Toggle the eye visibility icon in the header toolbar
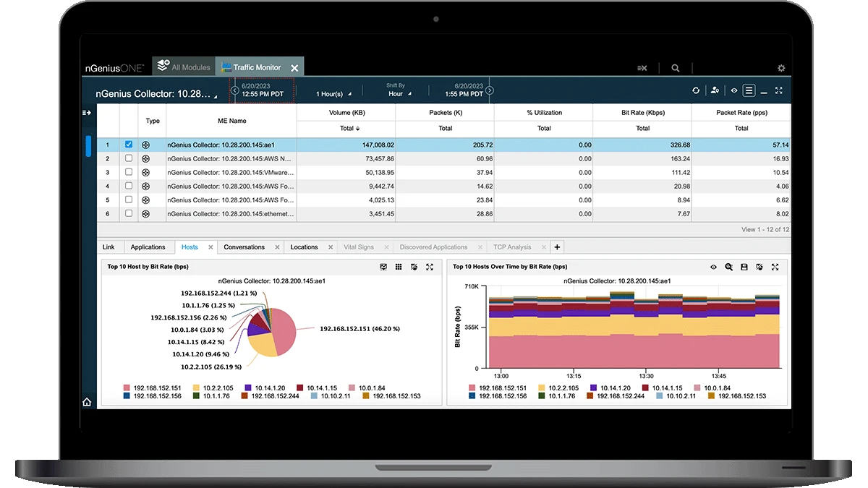 [x=733, y=90]
